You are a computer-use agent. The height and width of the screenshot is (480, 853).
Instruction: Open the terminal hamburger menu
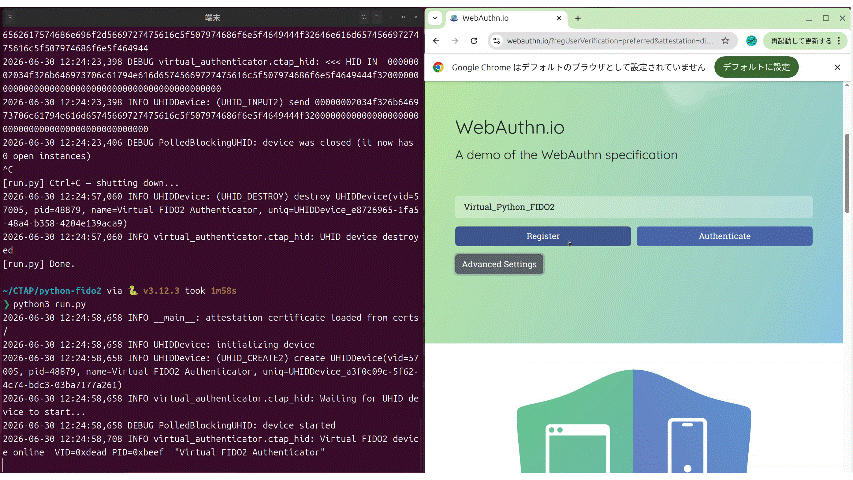[x=378, y=18]
